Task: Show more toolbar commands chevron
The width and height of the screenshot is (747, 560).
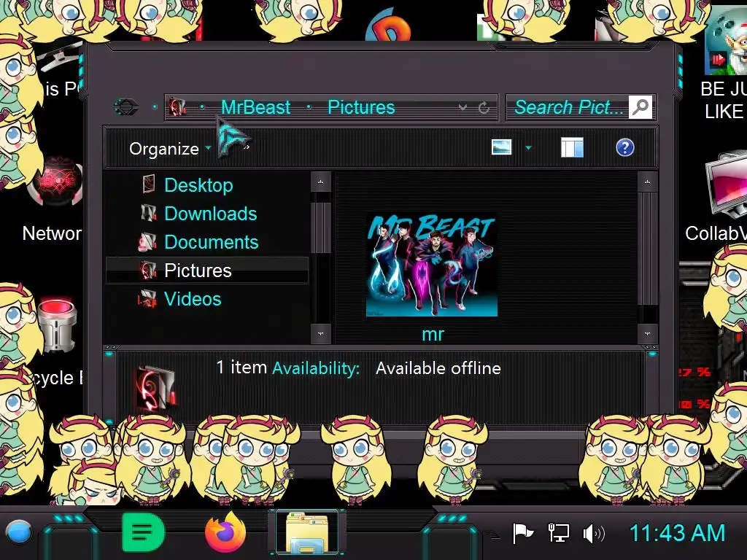Action: pyautogui.click(x=247, y=147)
